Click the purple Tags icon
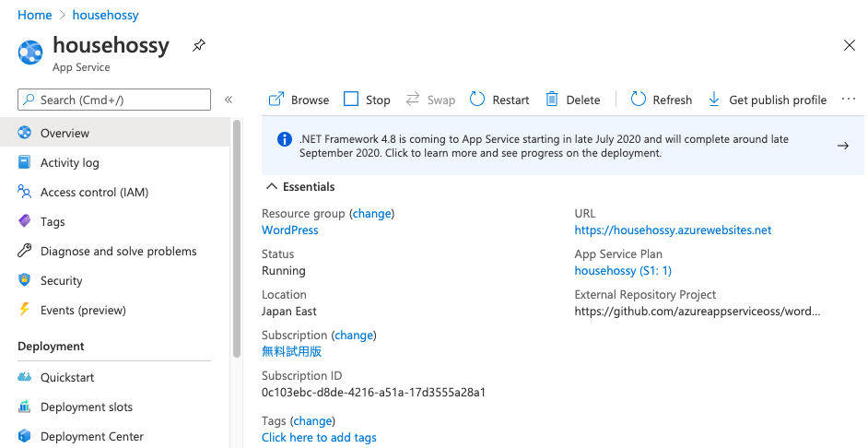Image resolution: width=868 pixels, height=448 pixels. [x=24, y=221]
